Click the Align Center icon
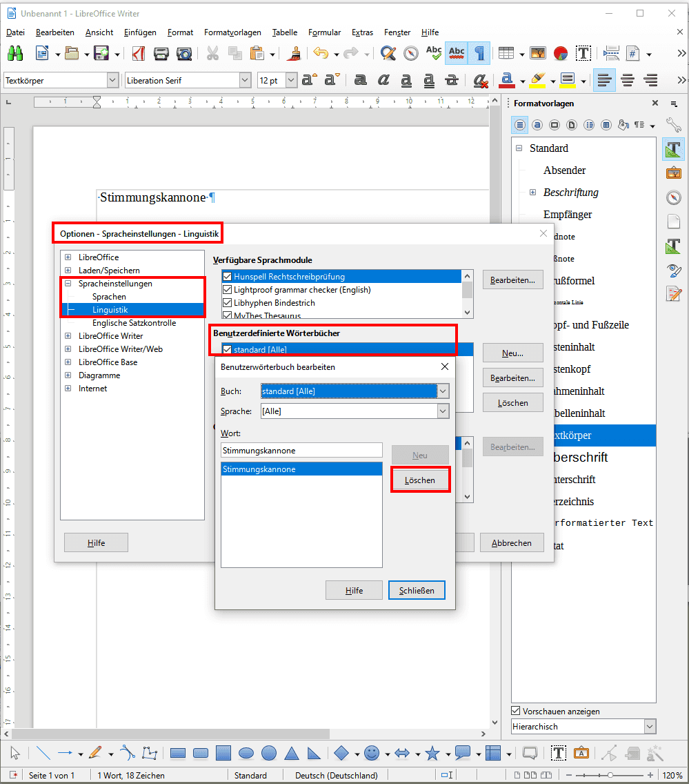 [x=628, y=80]
